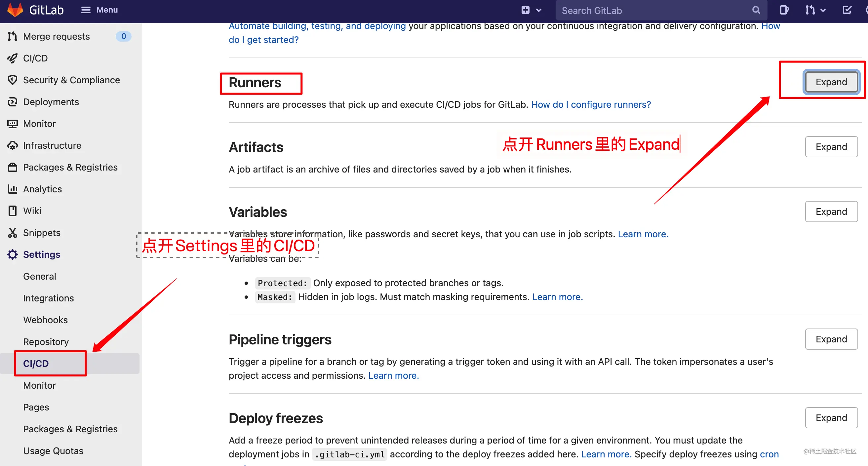The height and width of the screenshot is (466, 868).
Task: Open Learn more link about masking requirements
Action: click(x=558, y=297)
